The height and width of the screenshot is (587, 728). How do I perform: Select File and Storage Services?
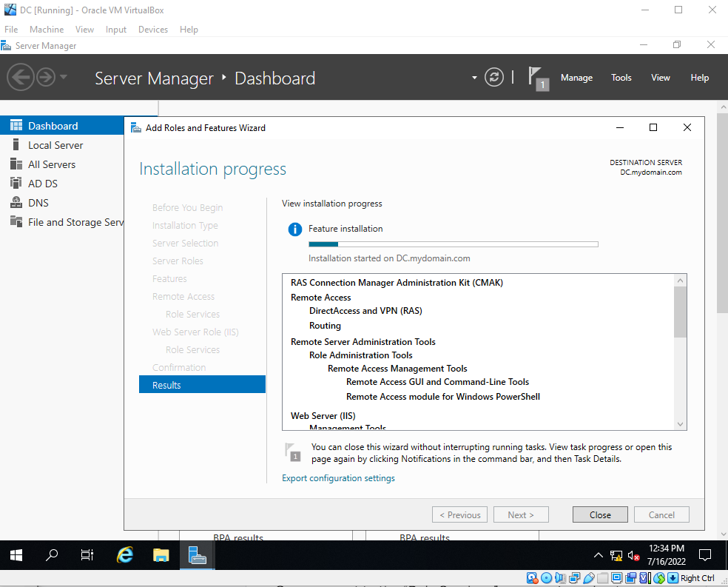(x=62, y=222)
